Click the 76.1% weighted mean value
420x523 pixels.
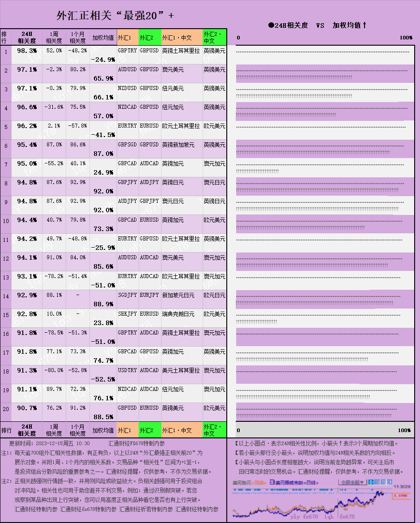pos(103,398)
